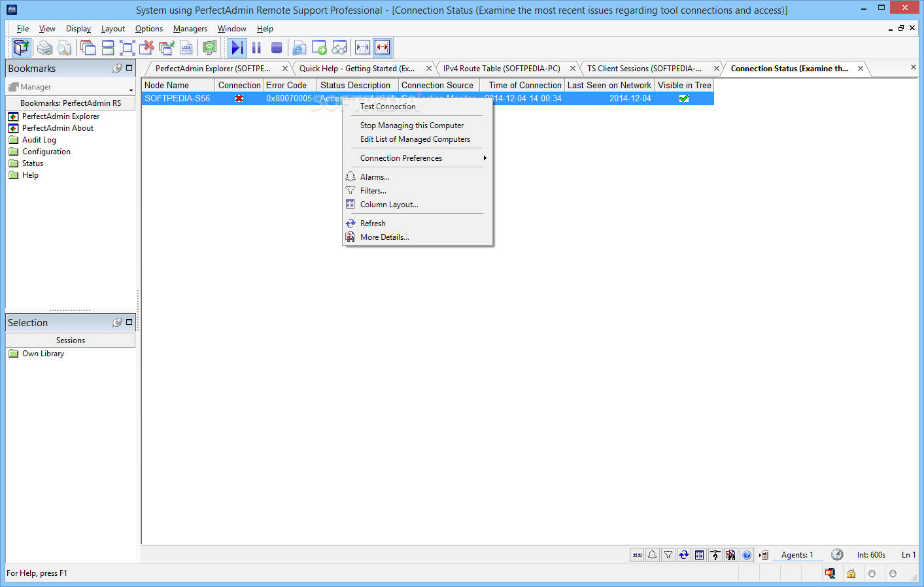
Task: Click Bookmarks: PerfectAdmin RS header
Action: 71,103
